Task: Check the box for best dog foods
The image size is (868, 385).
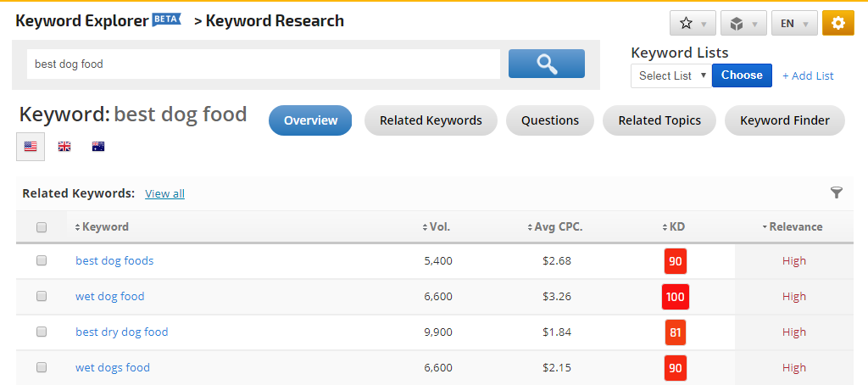Action: pyautogui.click(x=42, y=261)
